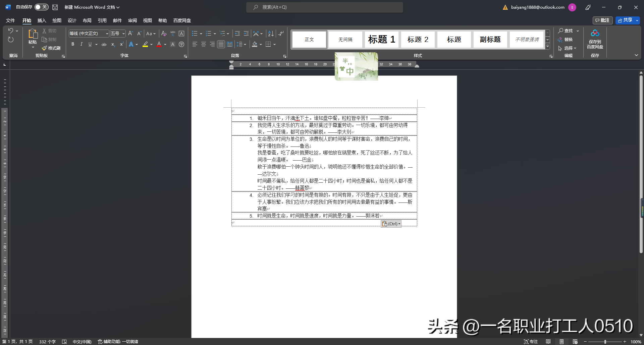Decrease font size with the smaller A icon
The width and height of the screenshot is (644, 345).
pyautogui.click(x=139, y=34)
